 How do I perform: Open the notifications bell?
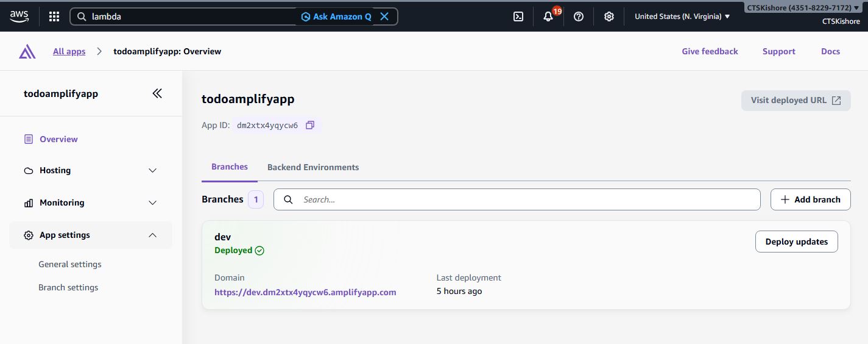[548, 16]
